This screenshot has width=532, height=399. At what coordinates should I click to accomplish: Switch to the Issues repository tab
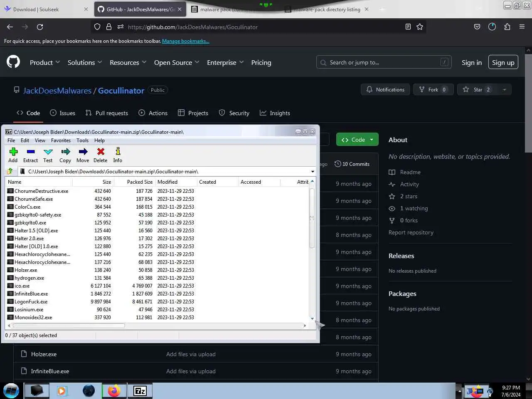pyautogui.click(x=62, y=113)
